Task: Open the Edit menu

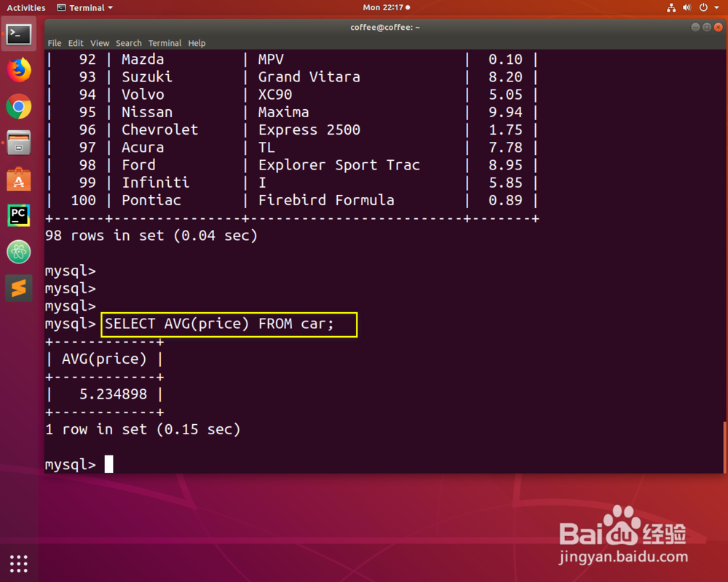Action: [x=76, y=43]
